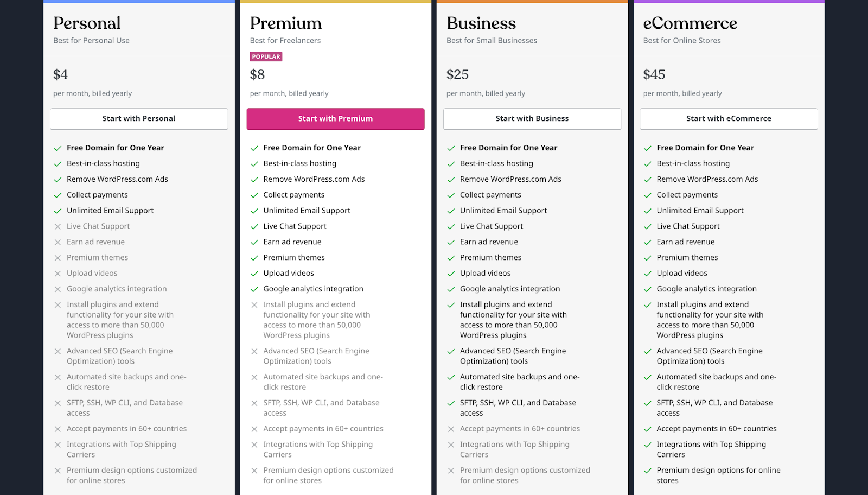Click the POPULAR badge on Premium
This screenshot has width=868, height=495.
[x=266, y=57]
